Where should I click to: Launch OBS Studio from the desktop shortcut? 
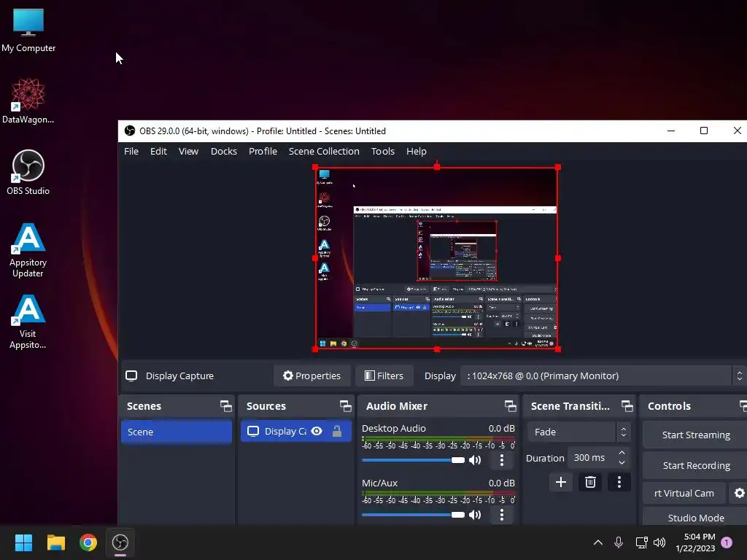(x=28, y=172)
